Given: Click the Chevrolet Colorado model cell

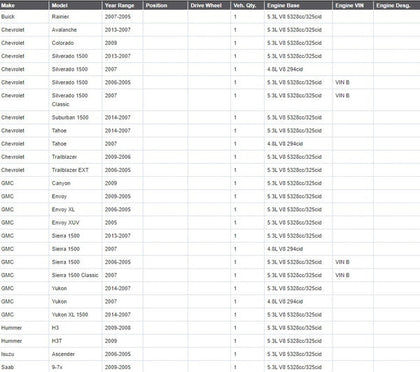Looking at the screenshot, I should 75,43.
